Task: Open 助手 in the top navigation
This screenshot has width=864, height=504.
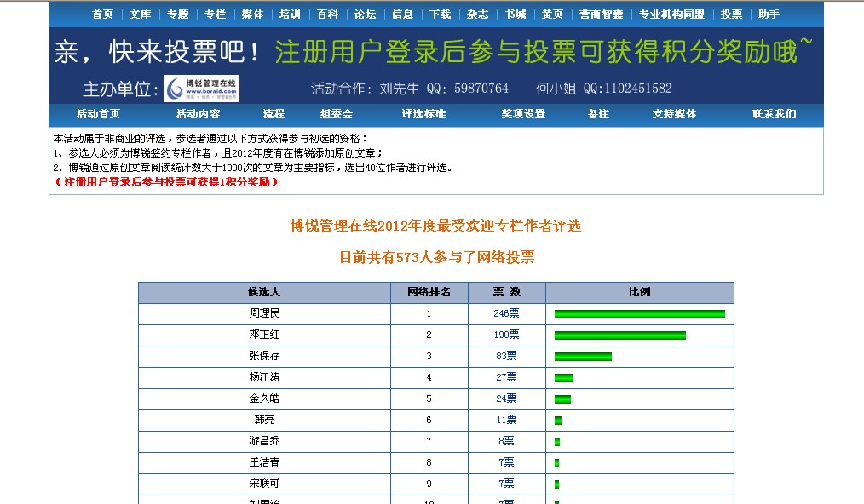Action: pos(769,14)
